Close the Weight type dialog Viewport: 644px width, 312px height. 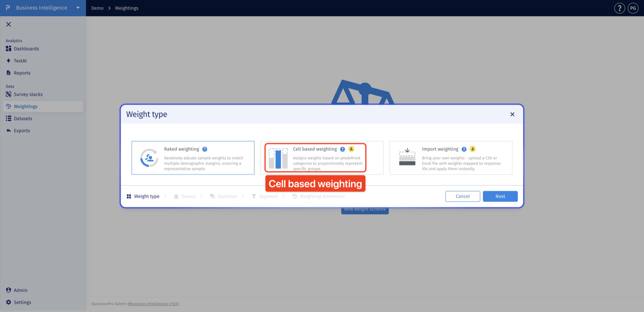click(512, 114)
